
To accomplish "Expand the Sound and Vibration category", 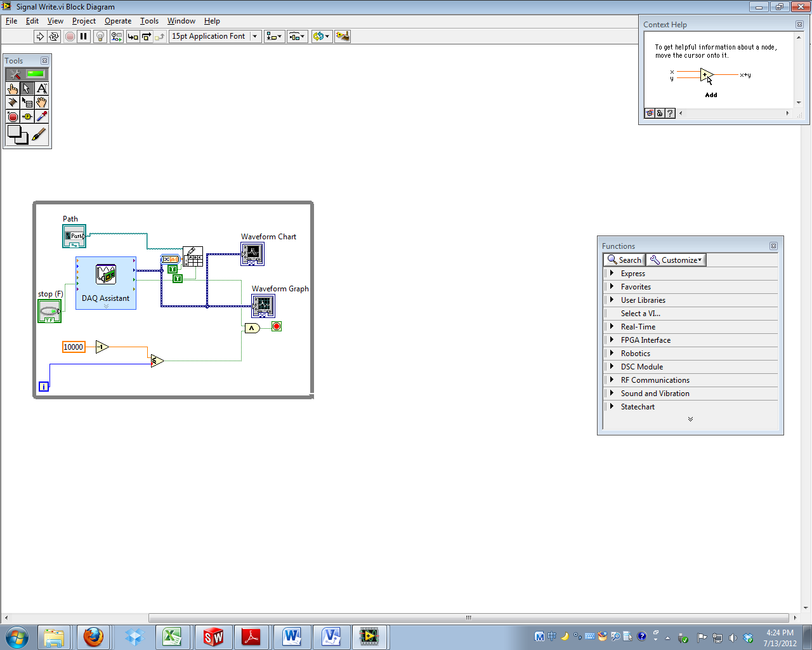I will point(691,394).
